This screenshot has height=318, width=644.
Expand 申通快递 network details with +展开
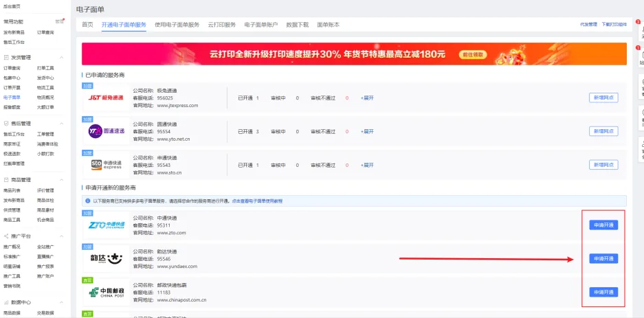tap(367, 166)
